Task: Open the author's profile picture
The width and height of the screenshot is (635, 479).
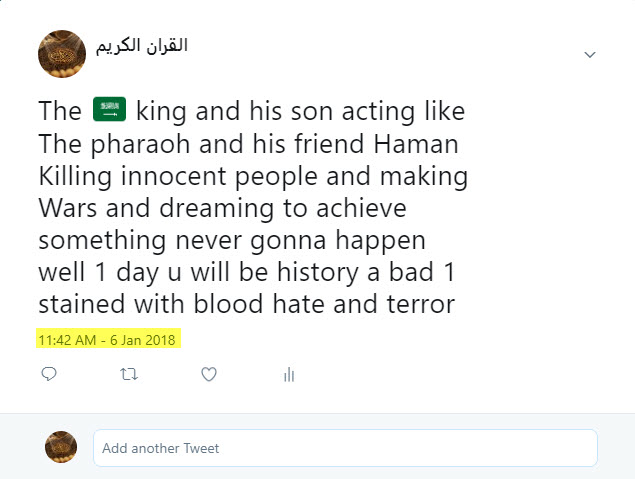Action: tap(61, 54)
